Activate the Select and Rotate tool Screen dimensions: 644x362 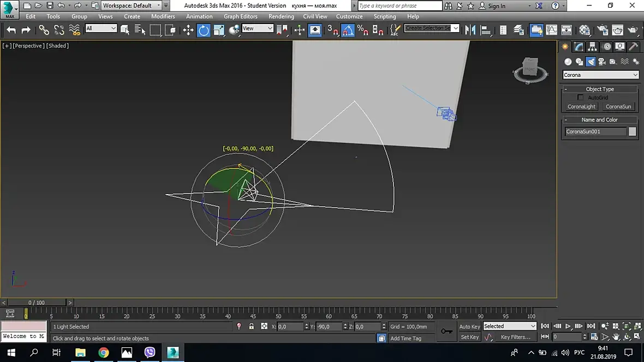(x=204, y=31)
